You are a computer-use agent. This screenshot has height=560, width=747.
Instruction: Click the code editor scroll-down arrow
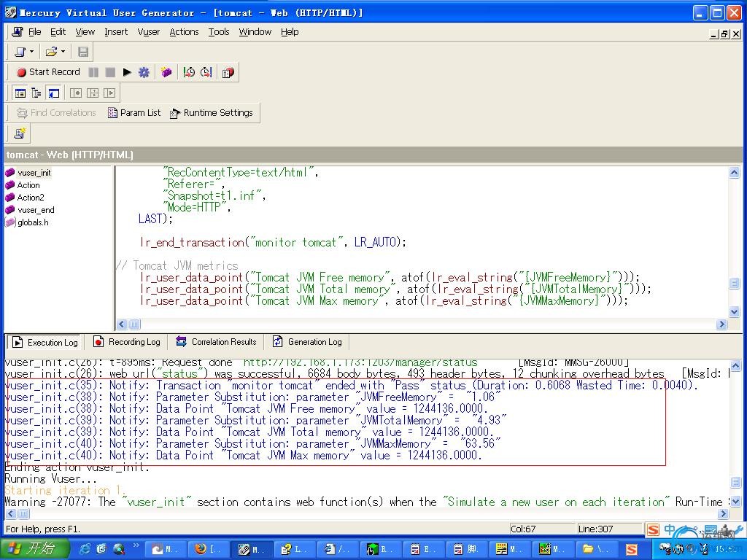point(734,312)
